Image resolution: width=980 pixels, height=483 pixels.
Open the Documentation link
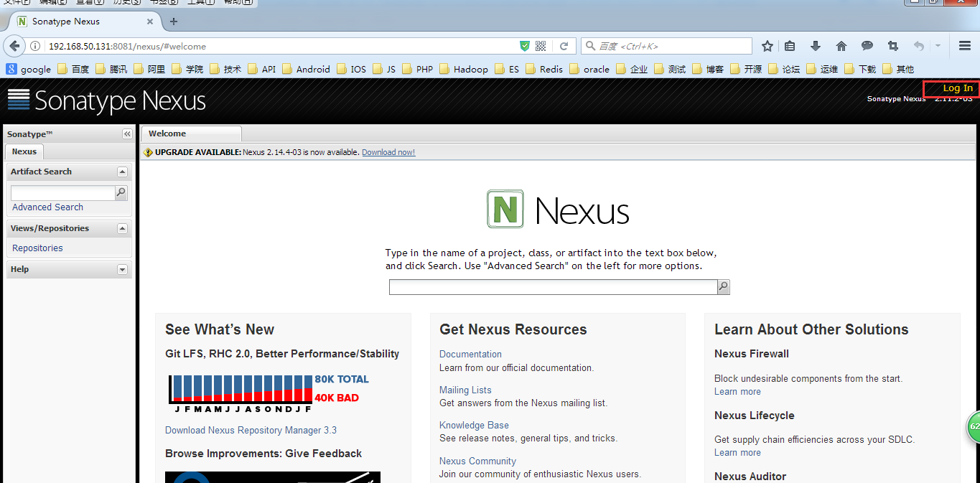[x=470, y=355]
